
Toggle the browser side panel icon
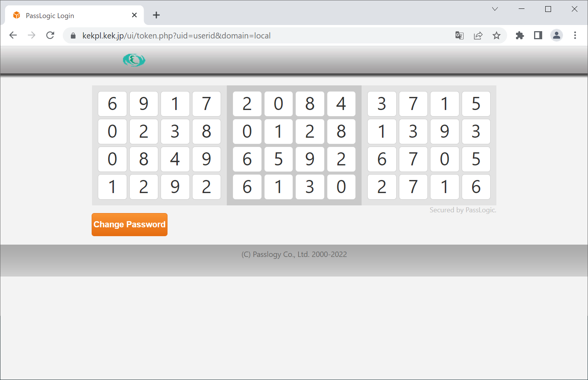538,35
